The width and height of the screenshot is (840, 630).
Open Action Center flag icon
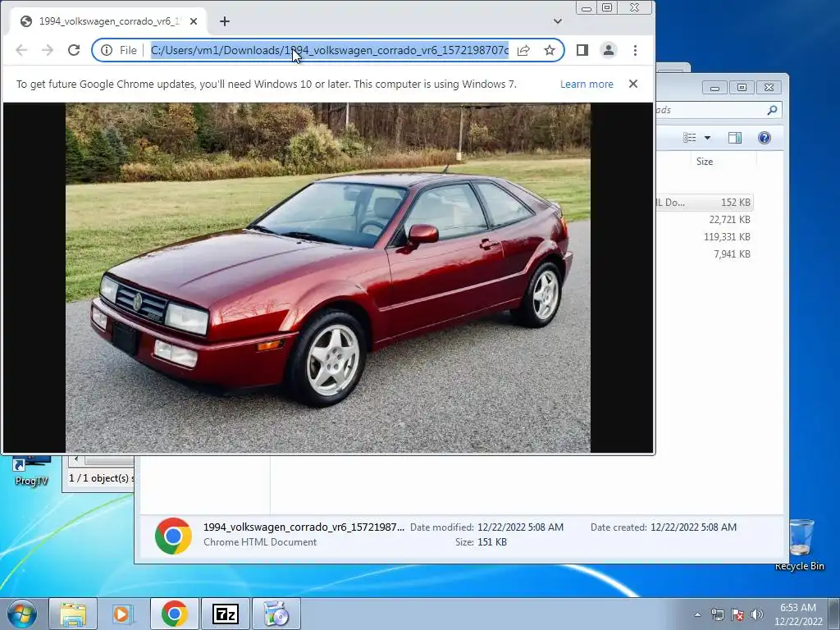(737, 614)
